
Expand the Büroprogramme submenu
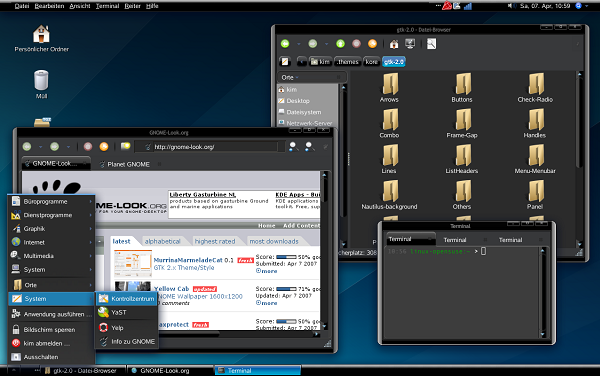coord(51,202)
